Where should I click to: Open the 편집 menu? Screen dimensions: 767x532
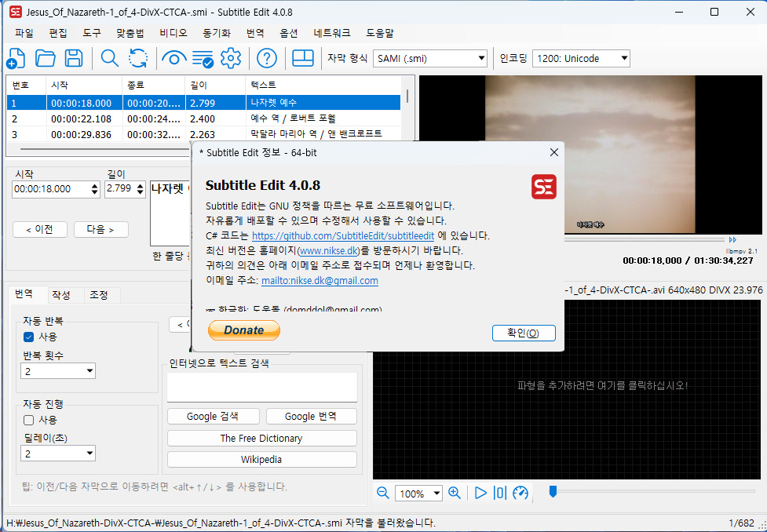58,33
